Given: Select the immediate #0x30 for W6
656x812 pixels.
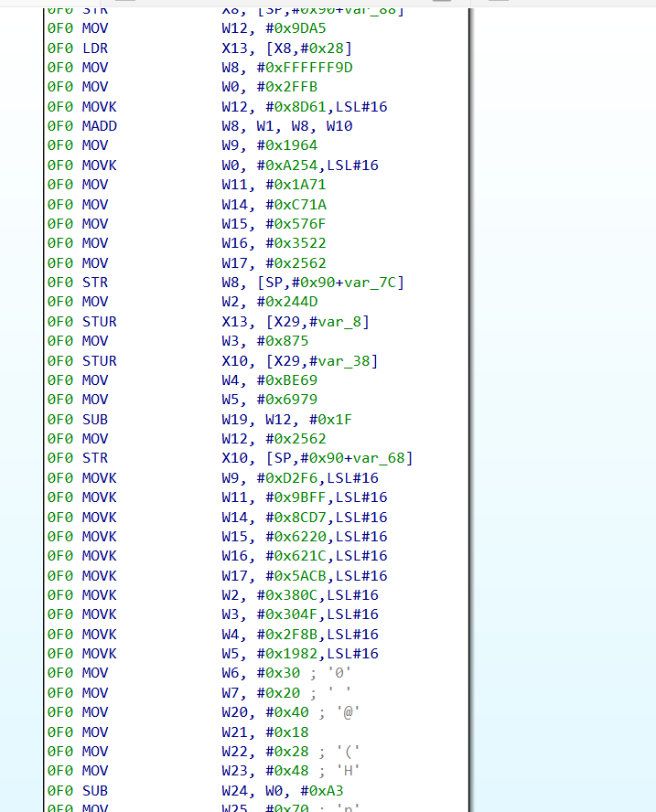Looking at the screenshot, I should coord(278,673).
